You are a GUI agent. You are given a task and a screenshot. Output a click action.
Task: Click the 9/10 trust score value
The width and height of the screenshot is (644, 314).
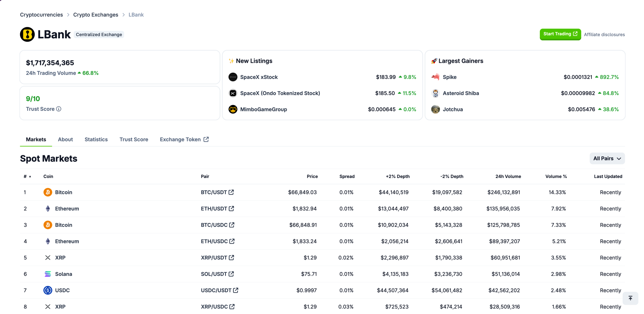pyautogui.click(x=33, y=99)
